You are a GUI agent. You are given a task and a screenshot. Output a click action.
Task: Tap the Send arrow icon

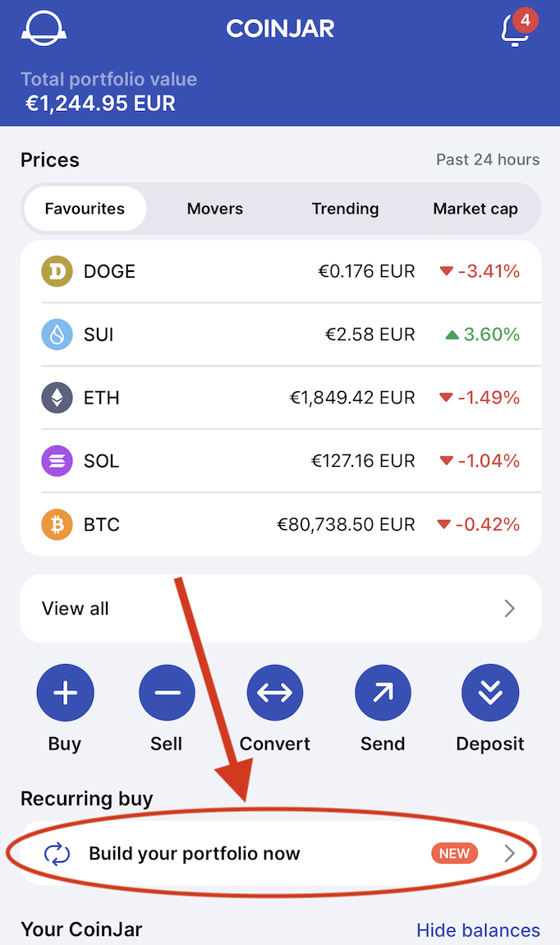point(383,693)
